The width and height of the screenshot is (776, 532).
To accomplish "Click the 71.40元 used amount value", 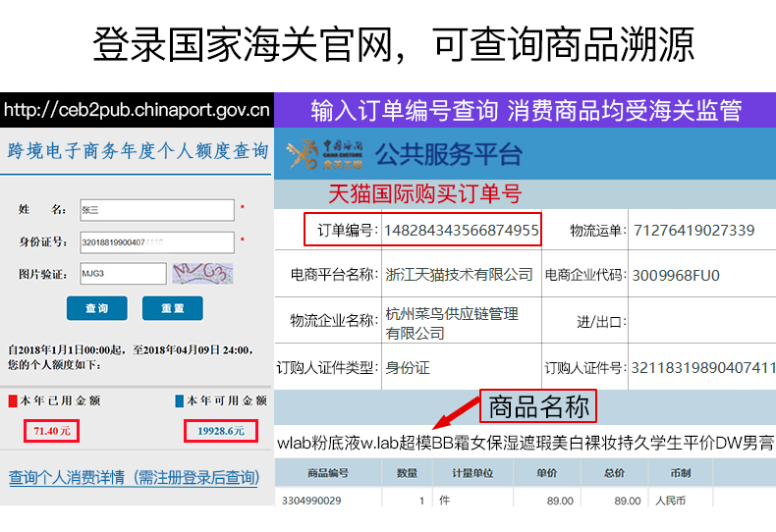I will tap(51, 431).
